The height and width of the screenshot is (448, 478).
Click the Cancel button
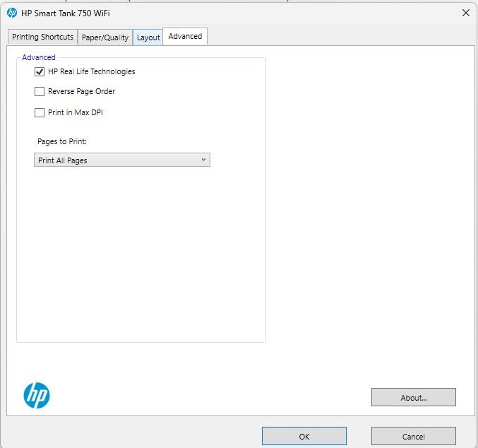point(413,436)
